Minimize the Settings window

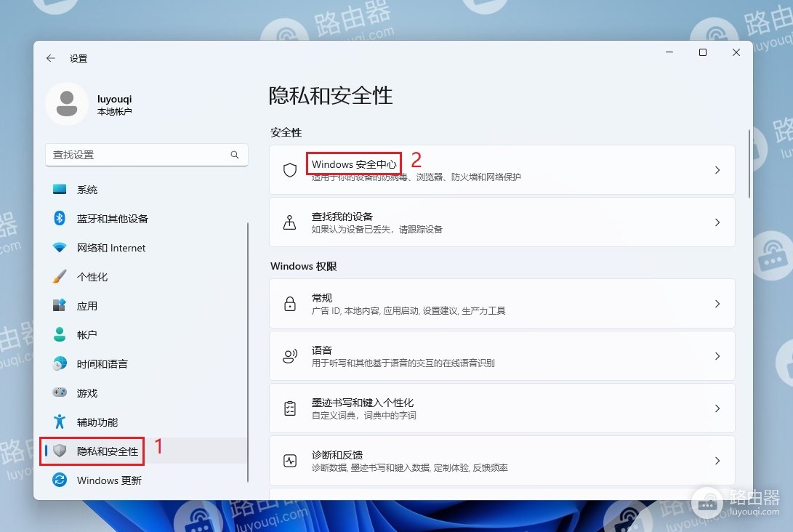pyautogui.click(x=669, y=52)
